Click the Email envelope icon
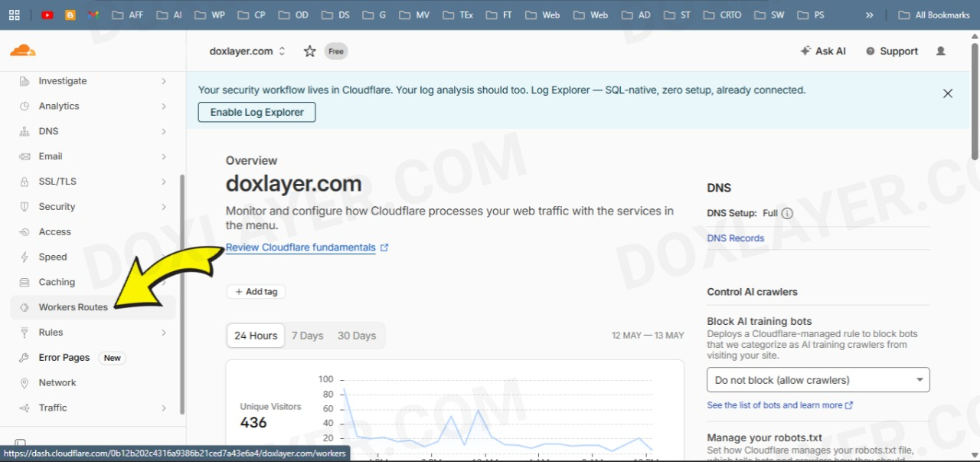Screen dimensions: 980x462 click(24, 156)
